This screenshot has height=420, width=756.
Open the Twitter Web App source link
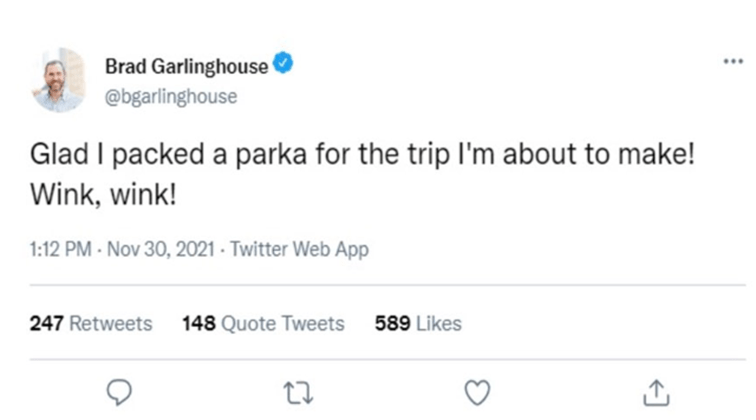click(299, 250)
